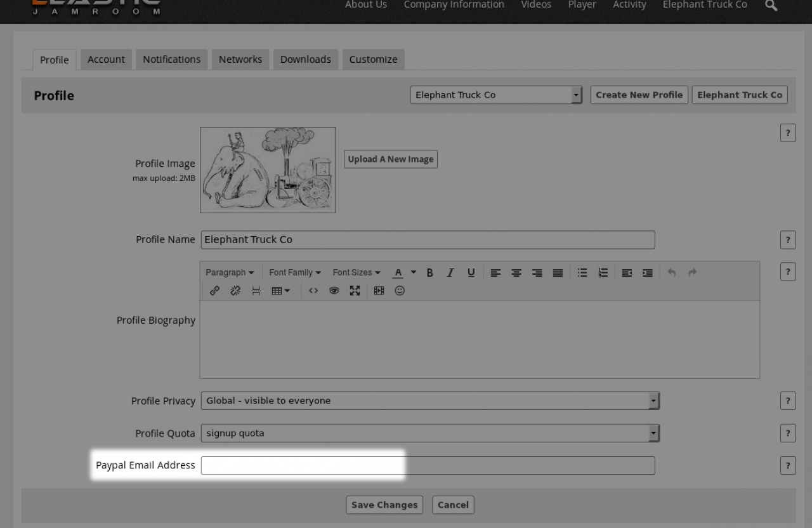Image resolution: width=812 pixels, height=528 pixels.
Task: Switch to the Notifications tab
Action: tap(171, 59)
